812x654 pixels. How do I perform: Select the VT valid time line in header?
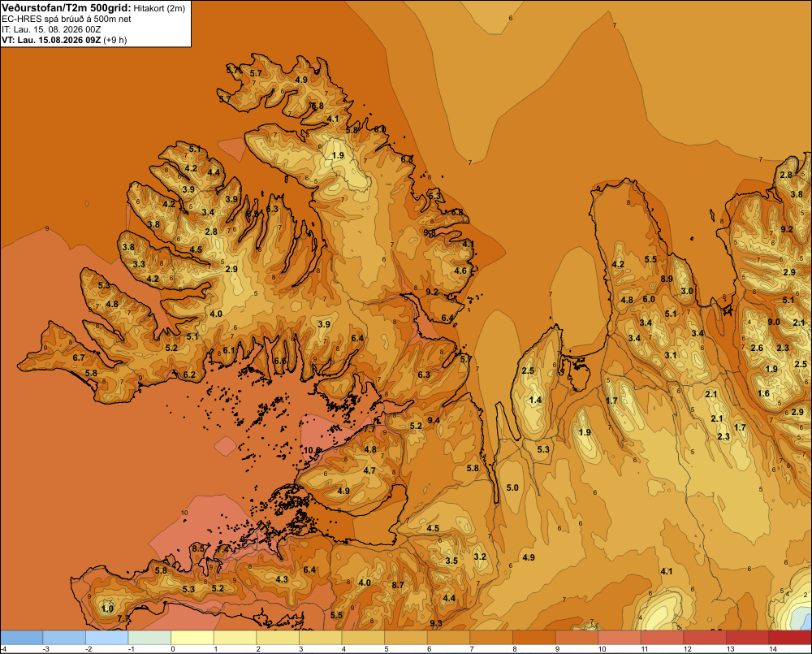tap(64, 40)
